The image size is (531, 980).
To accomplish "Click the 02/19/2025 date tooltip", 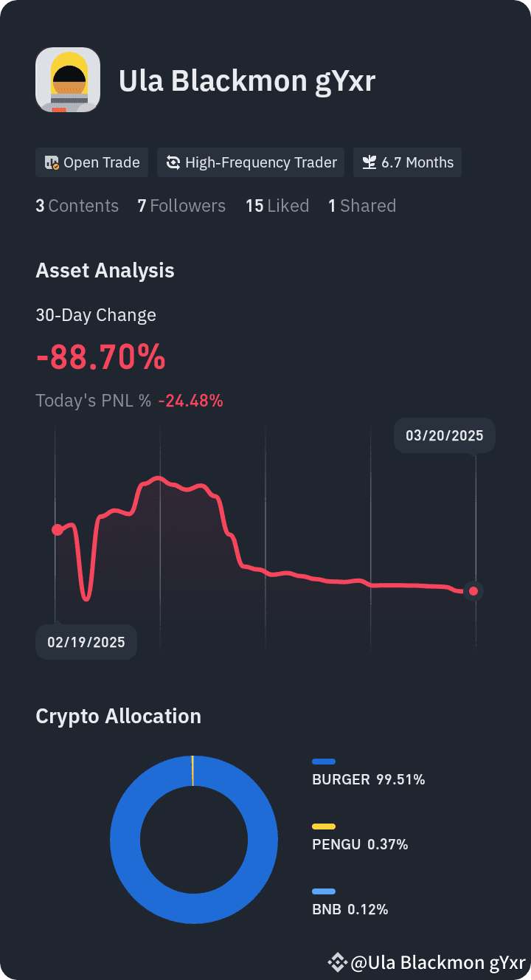I will (86, 642).
